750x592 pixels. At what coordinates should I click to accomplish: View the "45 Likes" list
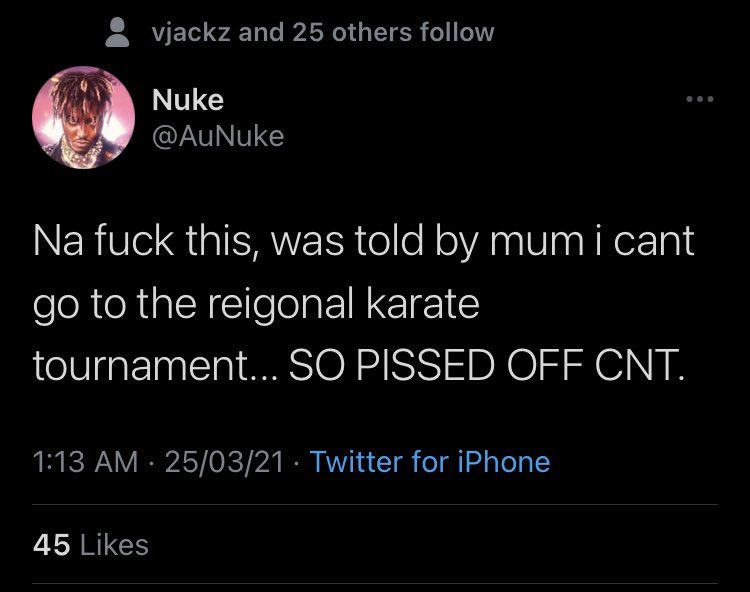tap(90, 545)
